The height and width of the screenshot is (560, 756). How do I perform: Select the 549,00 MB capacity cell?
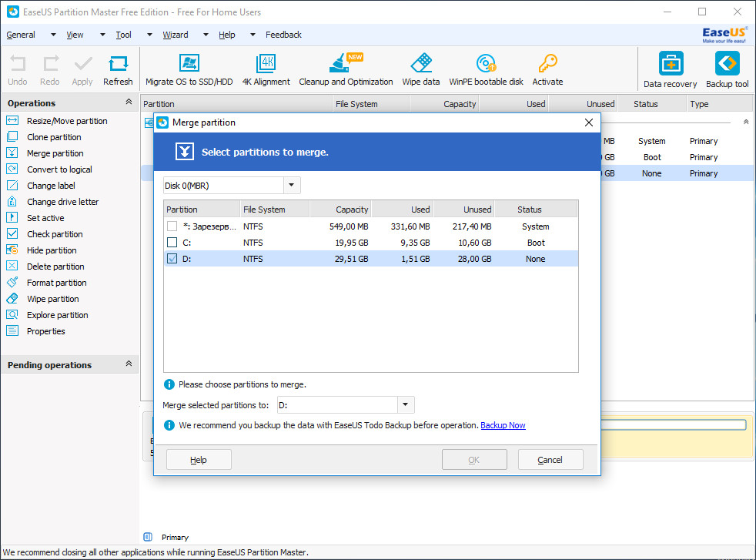349,226
